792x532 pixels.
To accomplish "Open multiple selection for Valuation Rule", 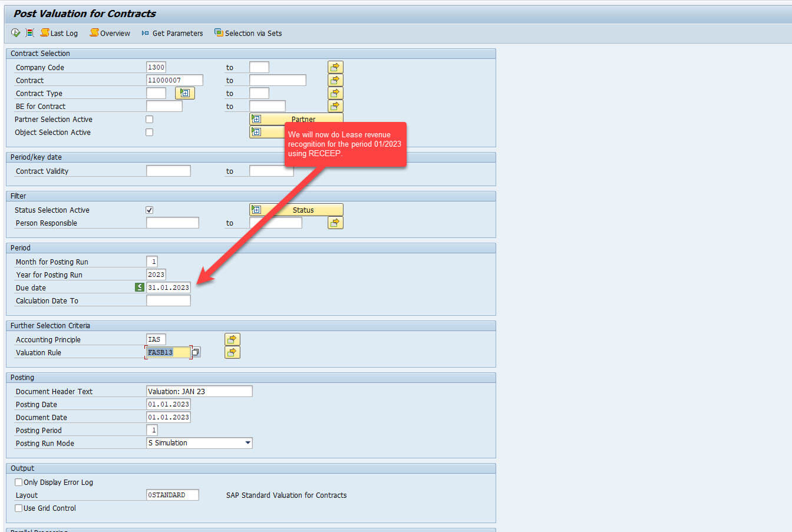I will coord(232,352).
